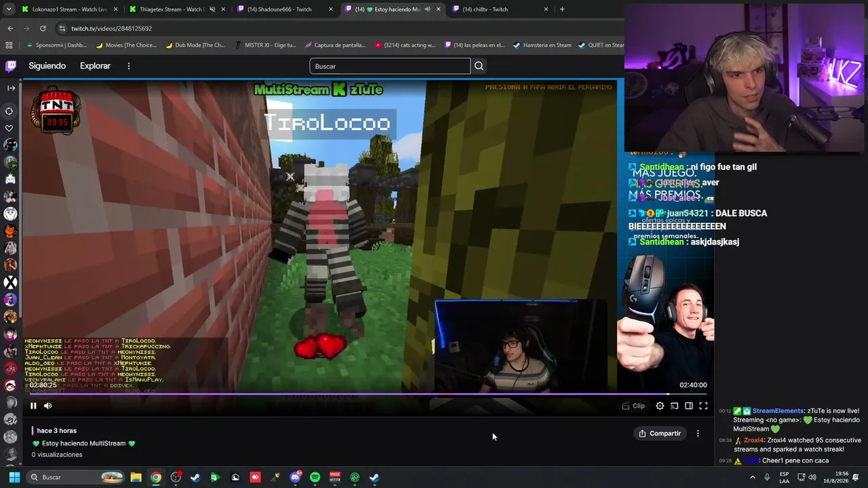Open the tab search dropdown arrow

pos(8,9)
